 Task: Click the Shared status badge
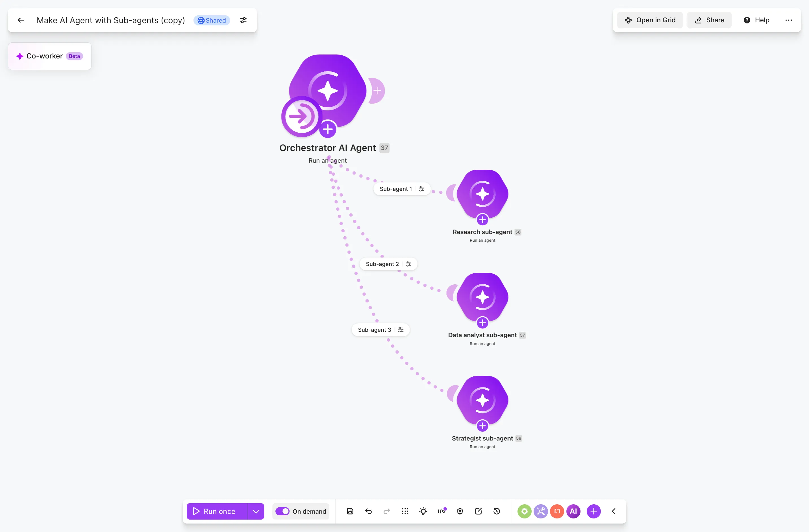212,20
